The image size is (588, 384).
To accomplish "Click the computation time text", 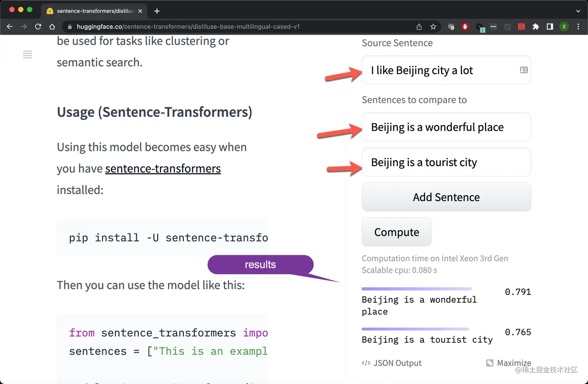I will pos(435,264).
